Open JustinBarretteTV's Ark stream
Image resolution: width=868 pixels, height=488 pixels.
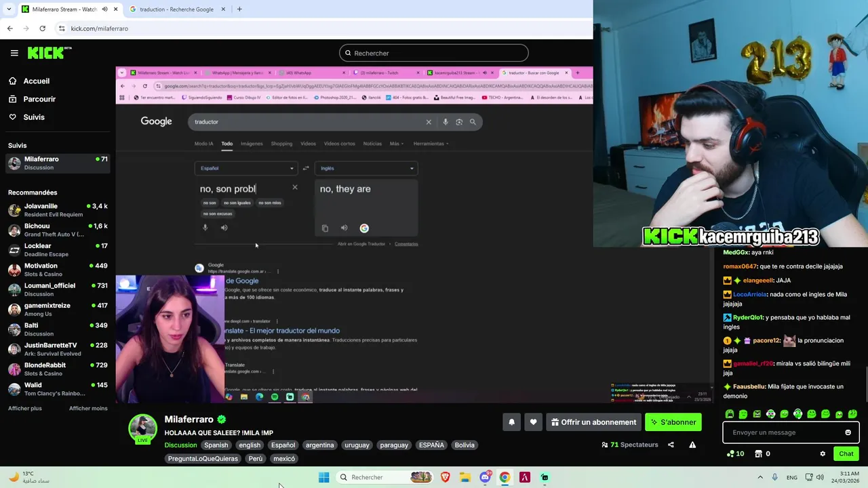pos(58,349)
